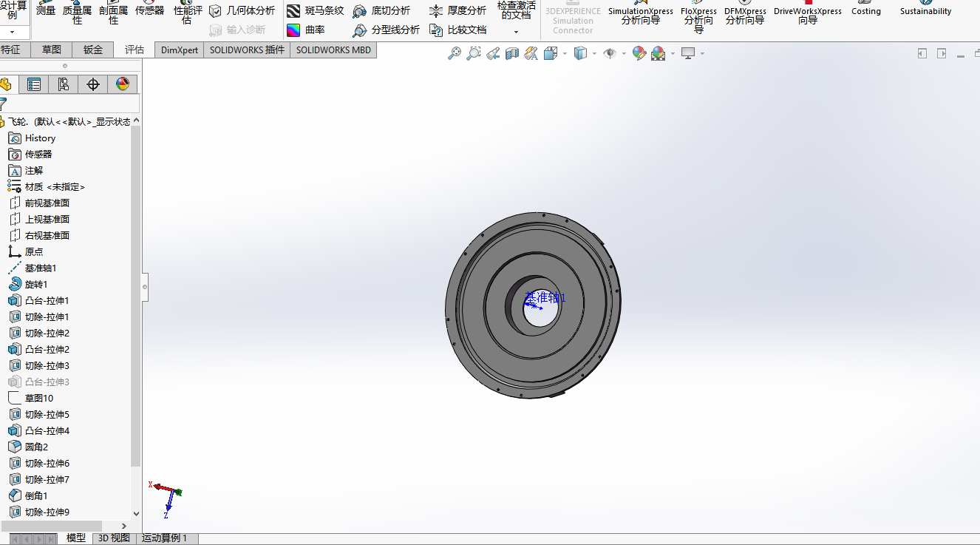Viewport: 980px width, 545px height.
Task: Switch to SOLIDWORKS 插件 tab
Action: [247, 50]
